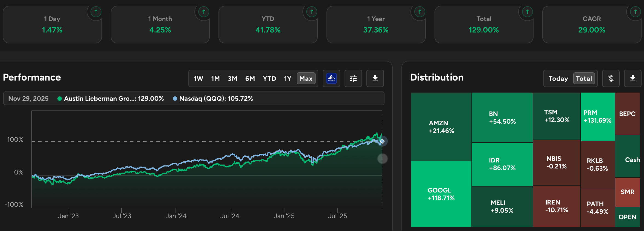Toggle Nasdaq (QQQ) legend series
Screen dimensions: 644x231
tap(213, 99)
